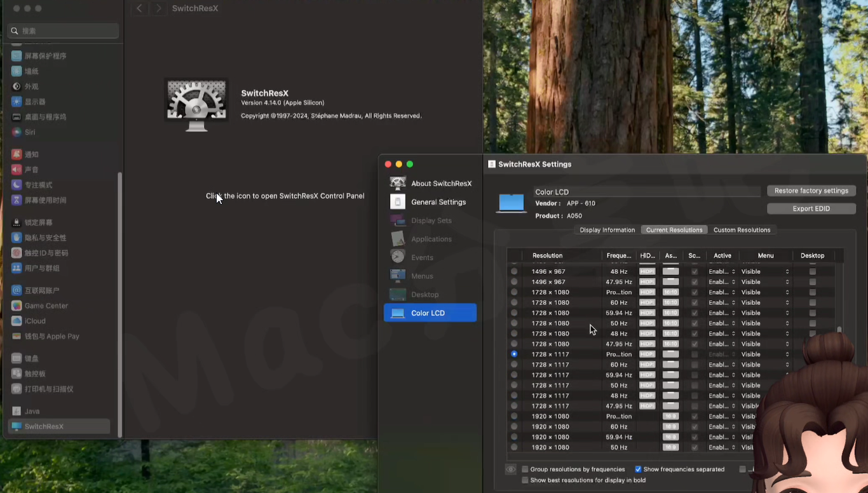Switch to the Custom Resolutions tab
Viewport: 868px width, 493px height.
click(x=742, y=229)
